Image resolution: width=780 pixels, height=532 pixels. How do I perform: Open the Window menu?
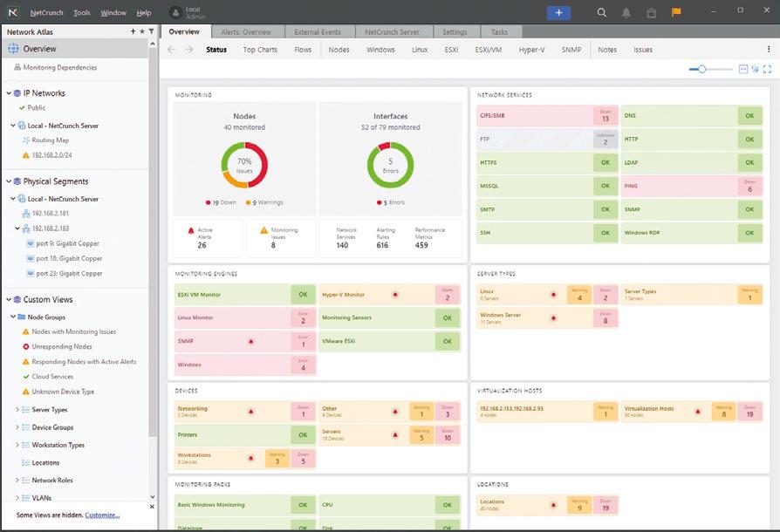113,12
